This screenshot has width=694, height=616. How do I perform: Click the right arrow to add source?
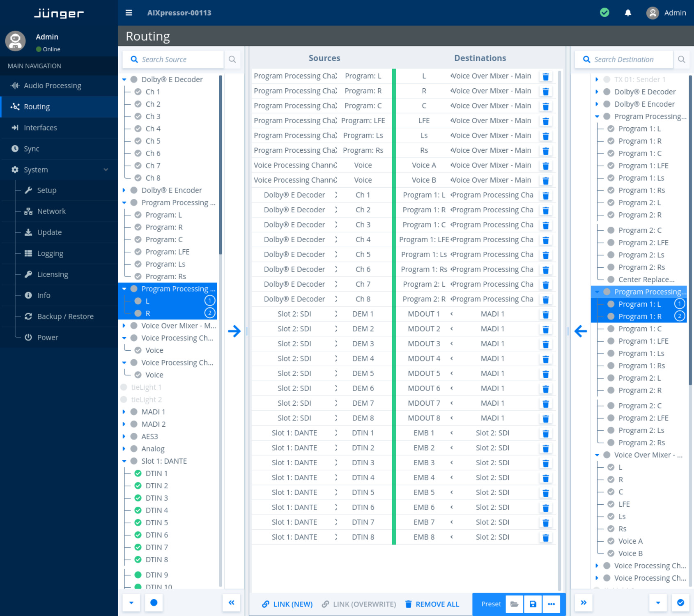click(234, 331)
